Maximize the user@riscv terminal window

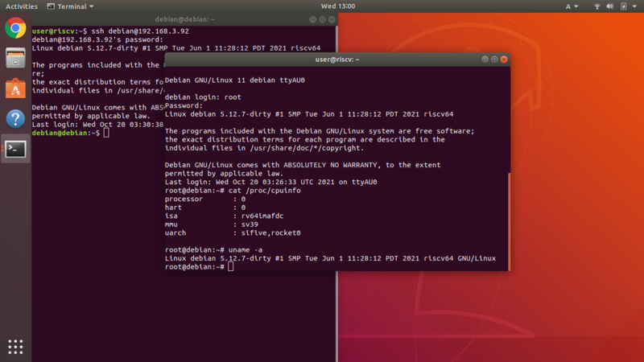(x=494, y=60)
